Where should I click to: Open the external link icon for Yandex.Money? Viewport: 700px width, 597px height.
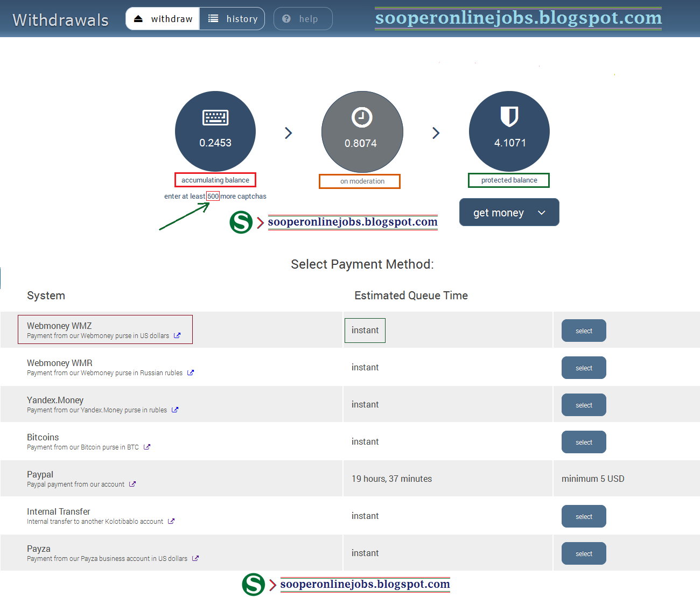[x=175, y=410]
